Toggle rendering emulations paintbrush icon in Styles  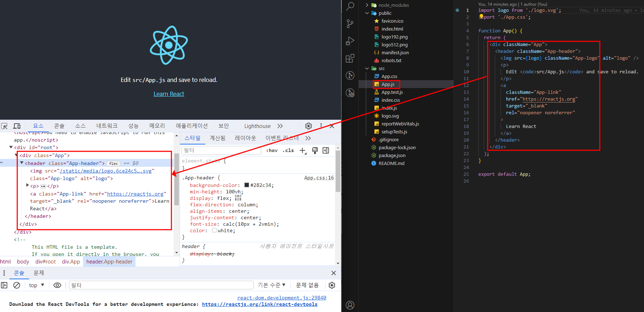point(315,150)
